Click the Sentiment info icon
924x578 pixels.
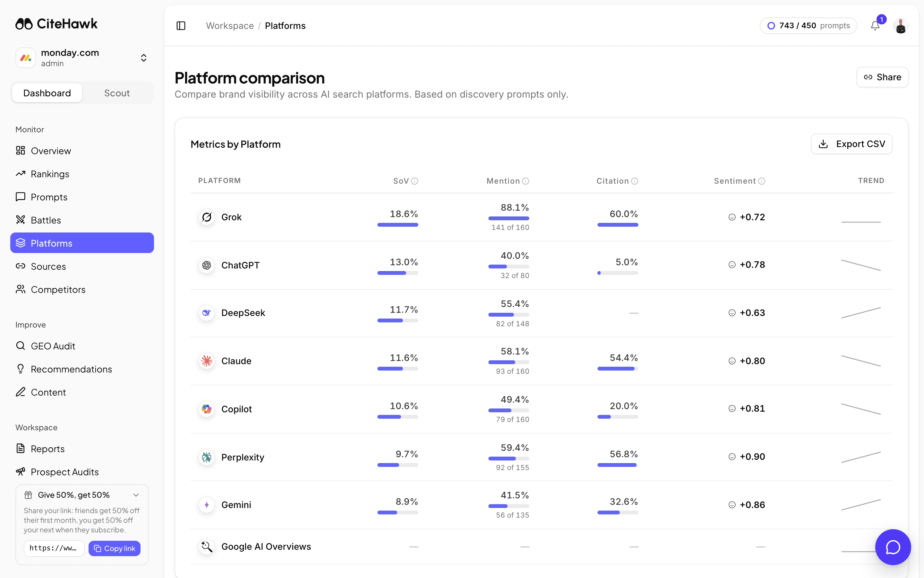point(762,181)
